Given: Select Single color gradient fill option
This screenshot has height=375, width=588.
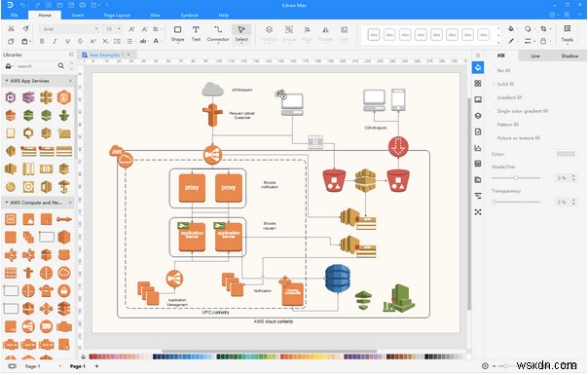Looking at the screenshot, I should click(520, 111).
